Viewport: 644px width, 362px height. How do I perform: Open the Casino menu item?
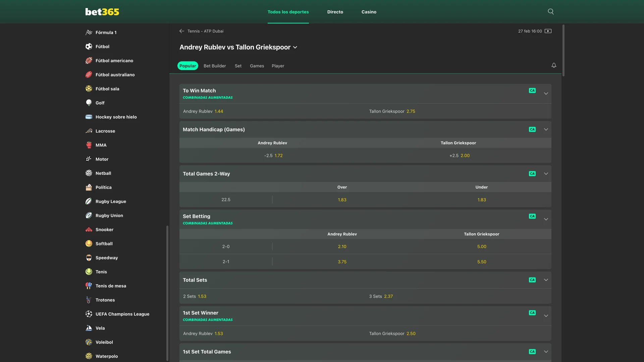point(369,12)
